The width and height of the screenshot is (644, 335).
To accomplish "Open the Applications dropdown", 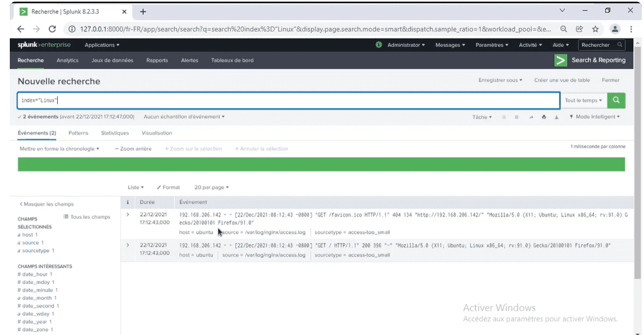I will click(x=102, y=45).
